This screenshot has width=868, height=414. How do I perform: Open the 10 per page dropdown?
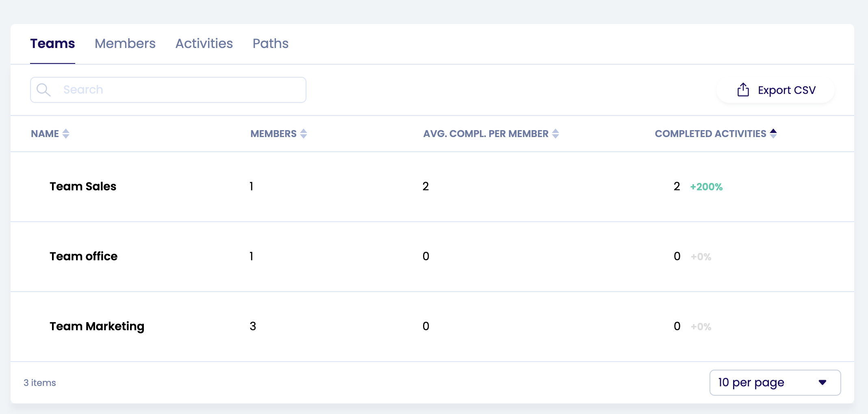[775, 383]
